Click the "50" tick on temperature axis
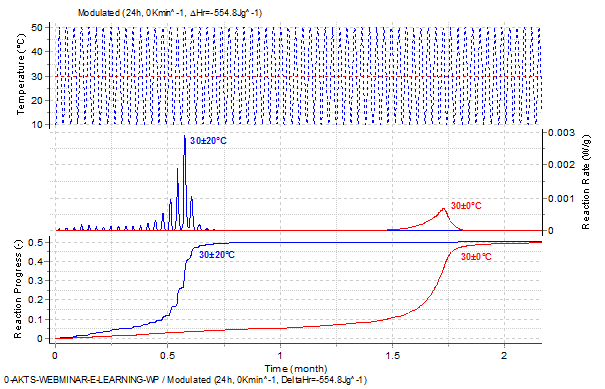The height and width of the screenshot is (389, 605). [37, 27]
